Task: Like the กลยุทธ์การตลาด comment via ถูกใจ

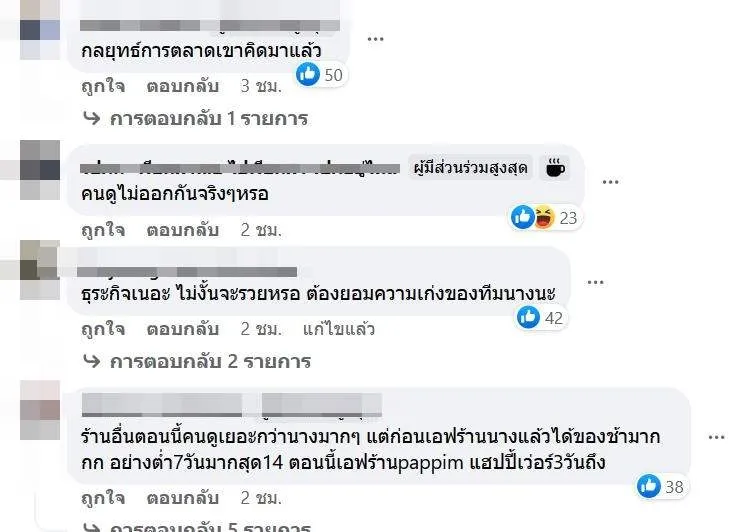Action: click(x=103, y=86)
